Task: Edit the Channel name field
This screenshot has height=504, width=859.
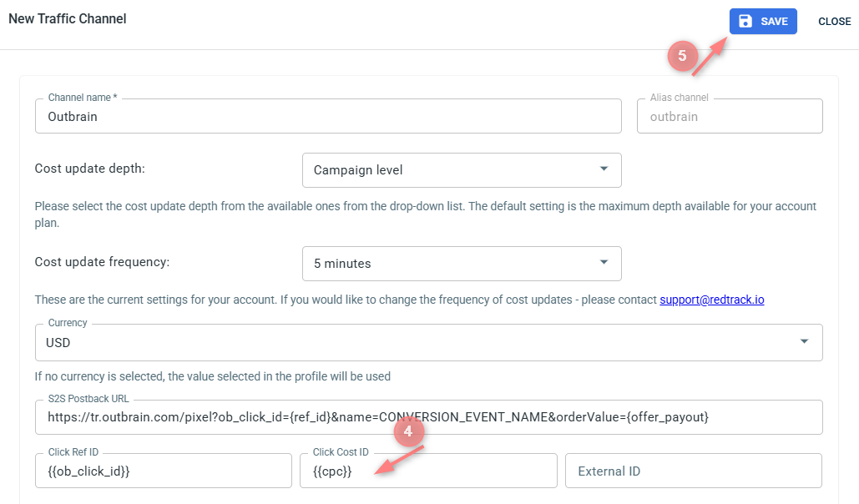Action: 328,116
